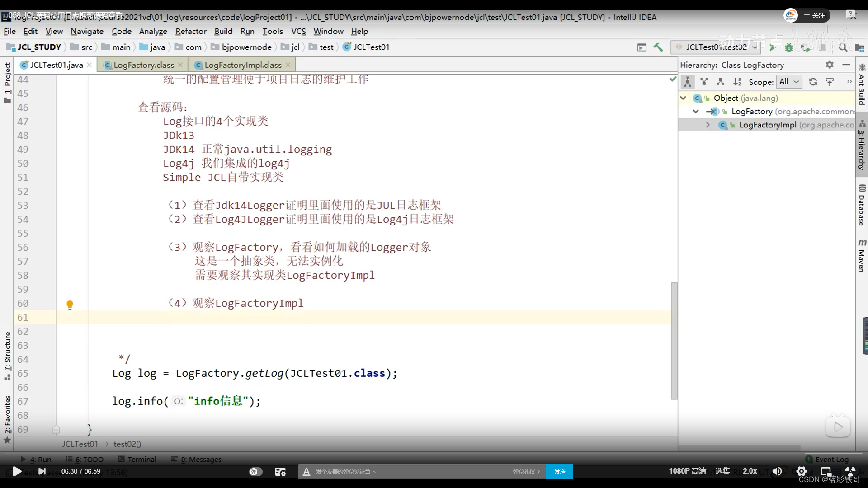
Task: Fold the method at line 69 gutter marker
Action: click(56, 429)
